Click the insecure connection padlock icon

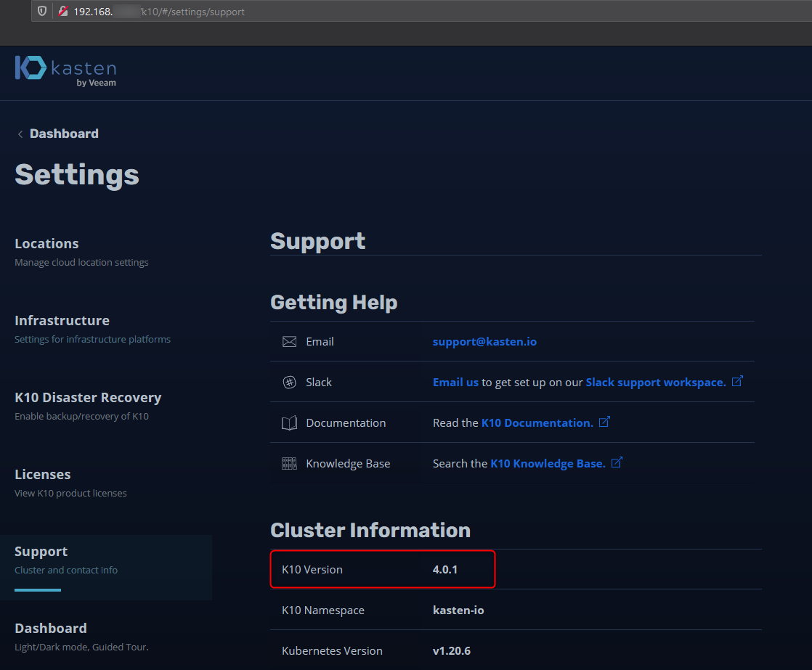point(63,12)
